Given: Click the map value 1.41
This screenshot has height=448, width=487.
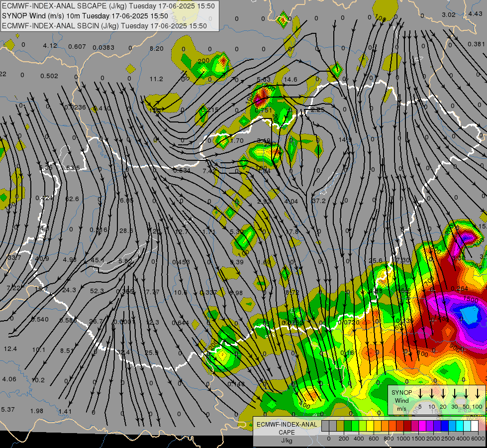Looking at the screenshot, I should (x=65, y=412).
